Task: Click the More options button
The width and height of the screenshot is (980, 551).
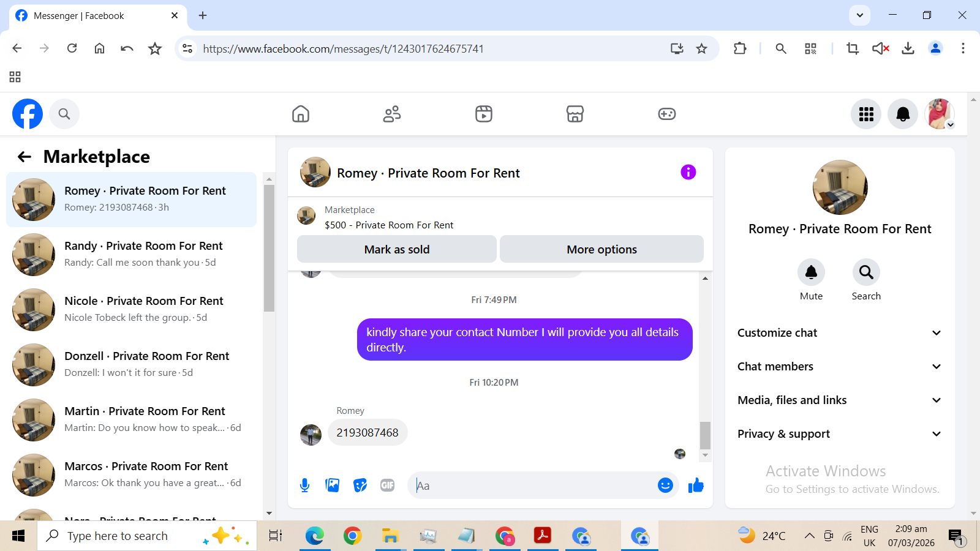Action: click(x=601, y=249)
